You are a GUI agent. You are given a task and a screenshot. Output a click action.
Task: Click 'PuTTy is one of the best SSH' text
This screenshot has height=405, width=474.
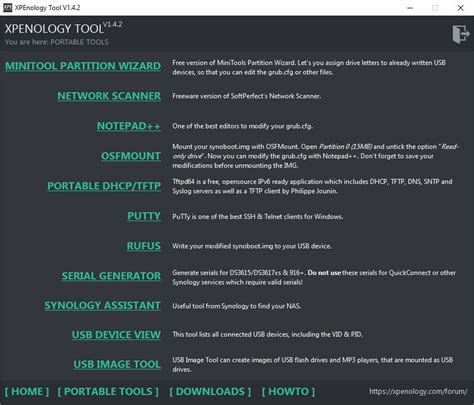(x=257, y=217)
